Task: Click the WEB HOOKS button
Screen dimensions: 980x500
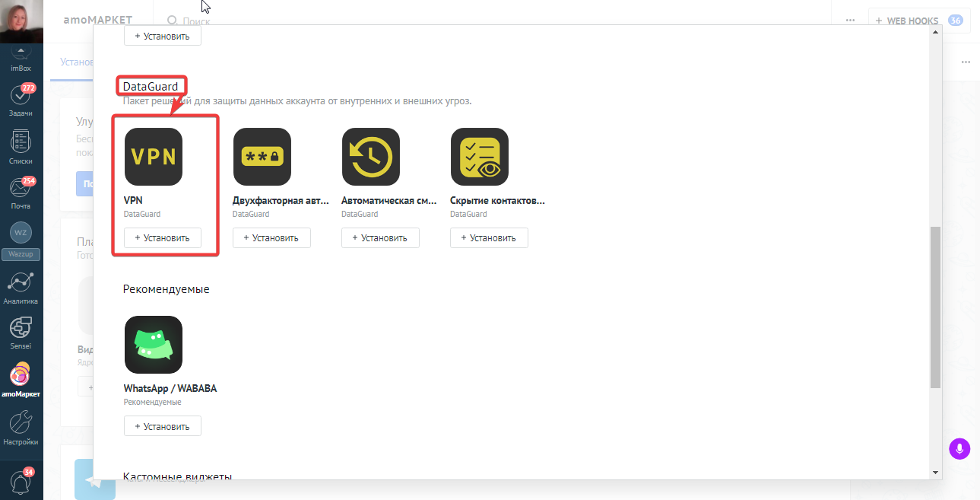Action: (918, 21)
